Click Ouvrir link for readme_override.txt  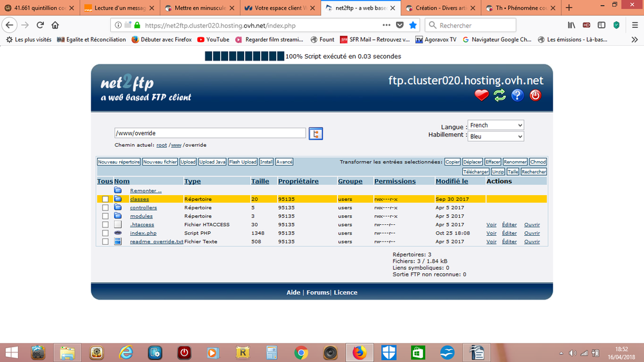tap(532, 242)
